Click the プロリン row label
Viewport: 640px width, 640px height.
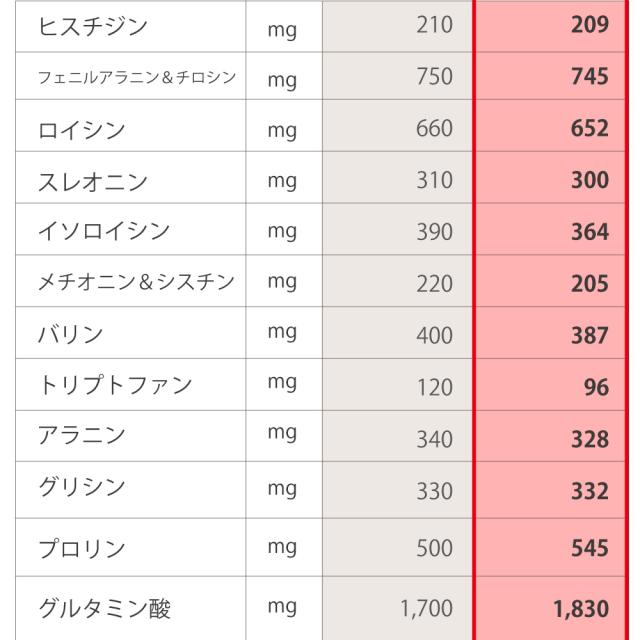(82, 548)
